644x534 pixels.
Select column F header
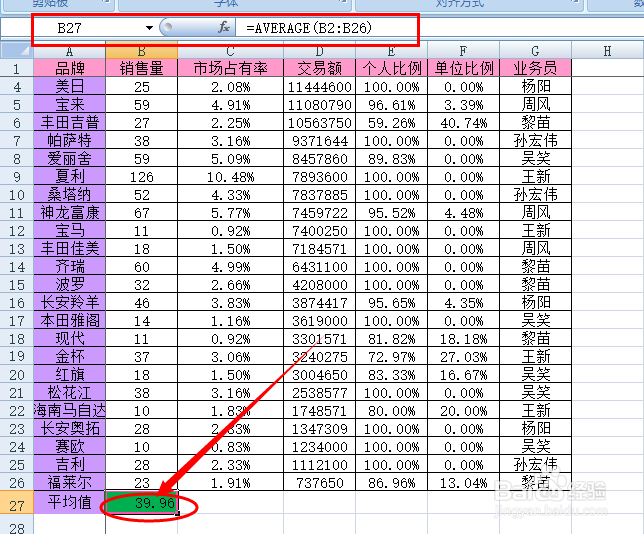point(463,51)
